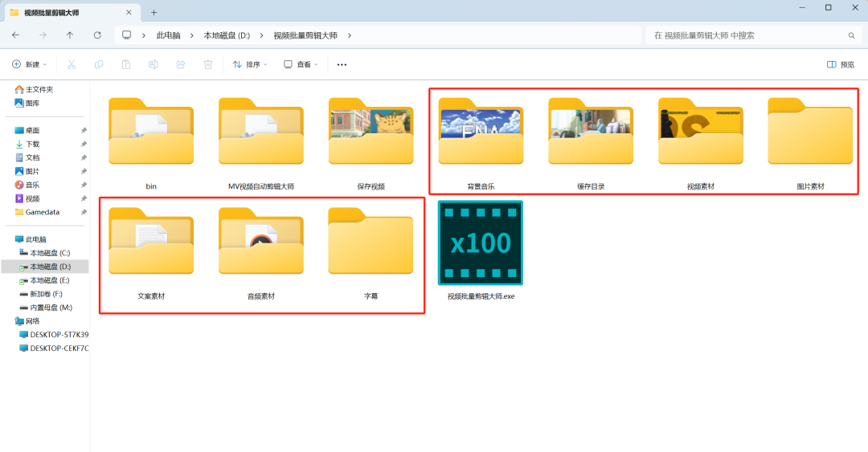
Task: Toggle the 预览 preview pane
Action: 841,65
